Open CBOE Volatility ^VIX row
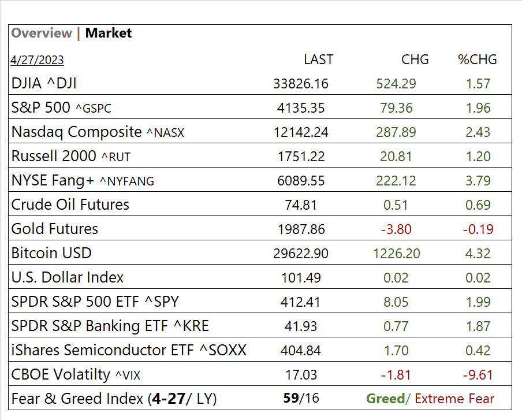The height and width of the screenshot is (420, 522). click(x=76, y=375)
